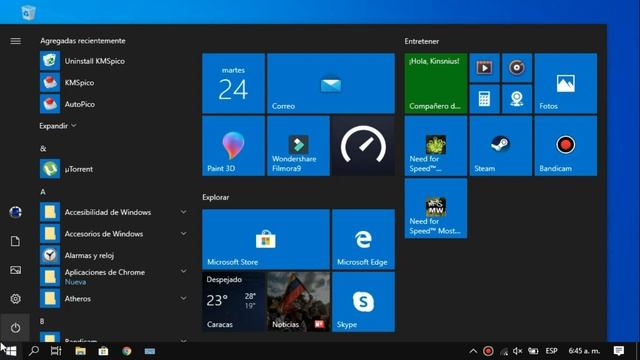Switch the ESP input language
This screenshot has height=360, width=640.
(551, 351)
